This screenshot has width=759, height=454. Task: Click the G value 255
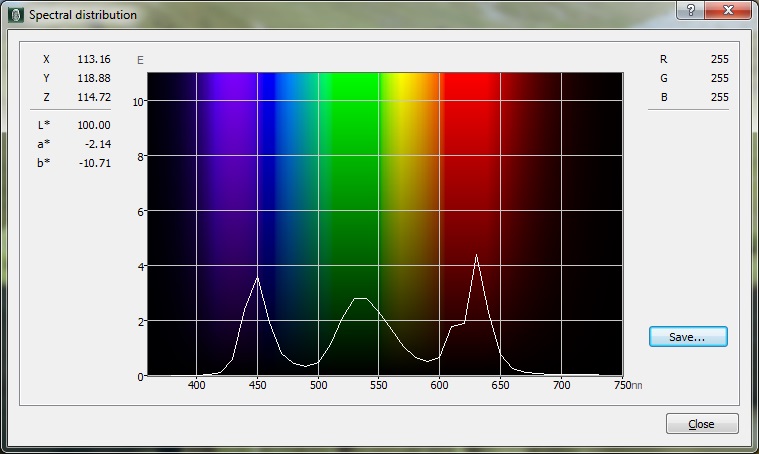point(719,78)
